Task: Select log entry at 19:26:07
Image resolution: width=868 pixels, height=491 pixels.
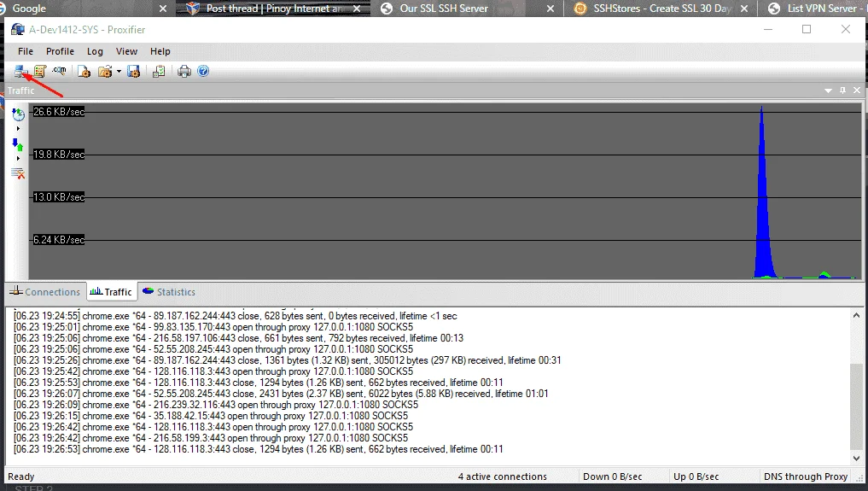Action: pyautogui.click(x=281, y=394)
